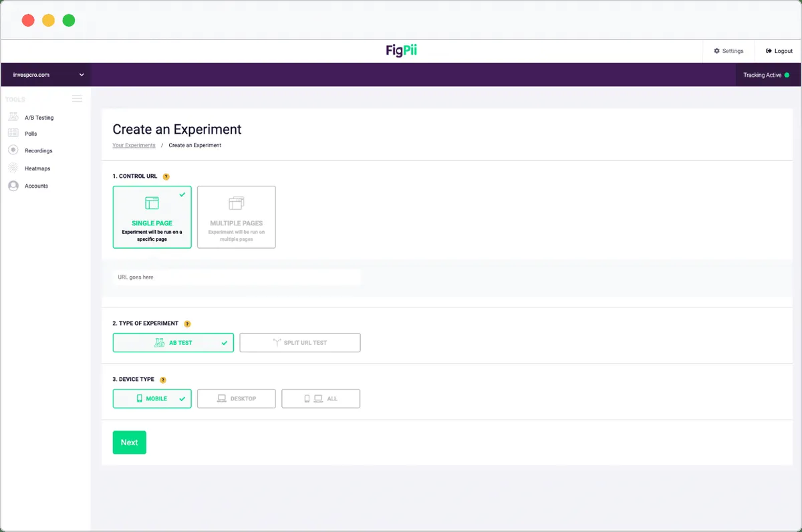Click the green Tracking Active status dot
Viewport: 802px width, 532px height.
[x=787, y=75]
